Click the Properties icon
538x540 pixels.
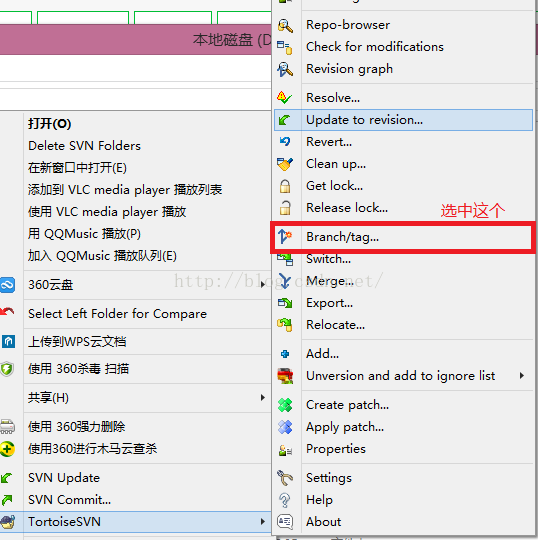[285, 449]
